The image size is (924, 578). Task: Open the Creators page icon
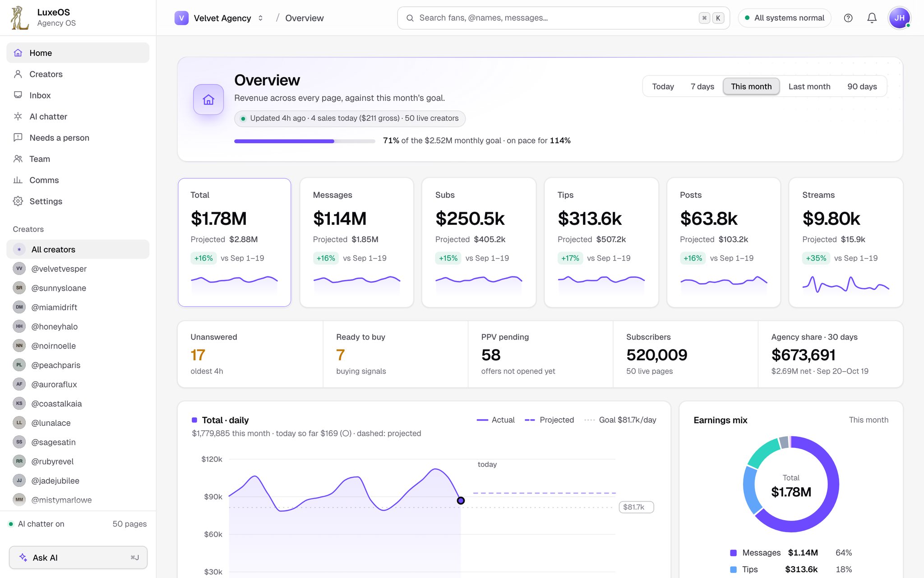coord(18,74)
